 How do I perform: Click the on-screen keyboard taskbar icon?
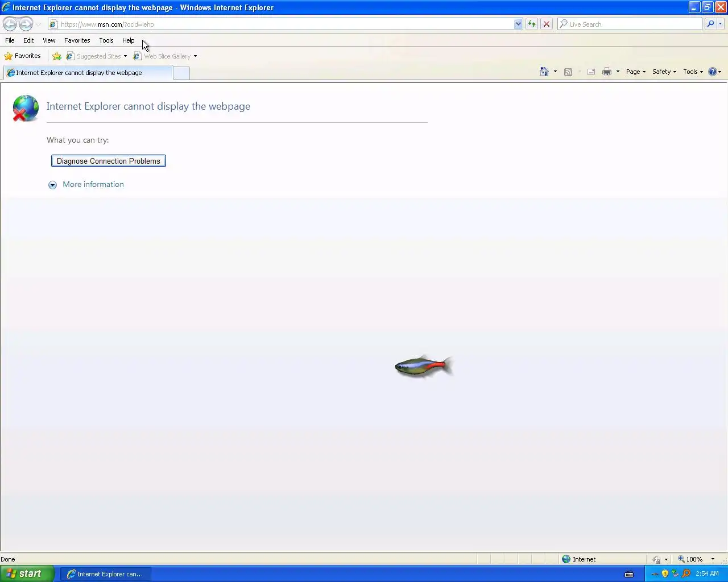[629, 574]
